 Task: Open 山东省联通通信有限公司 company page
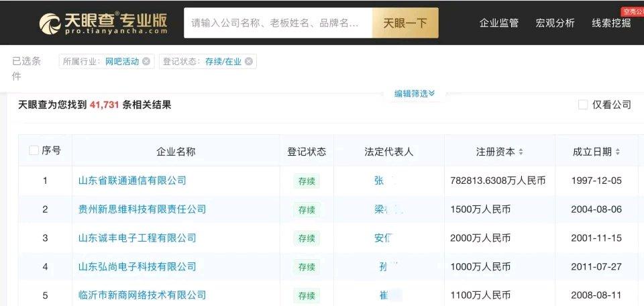(x=132, y=181)
